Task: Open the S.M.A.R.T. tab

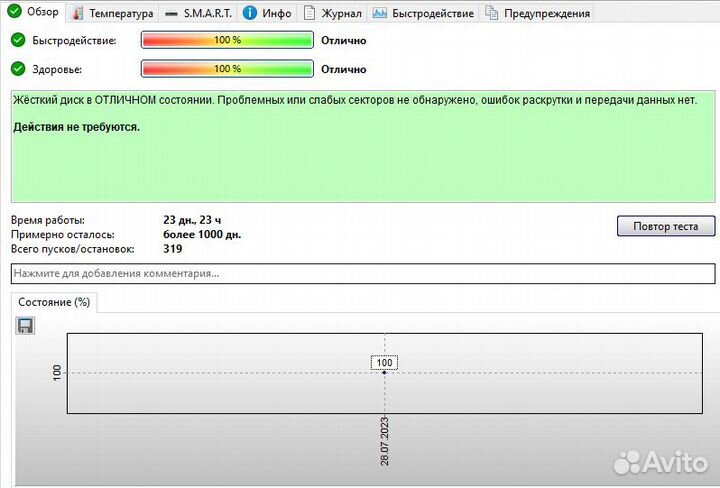Action: click(198, 13)
